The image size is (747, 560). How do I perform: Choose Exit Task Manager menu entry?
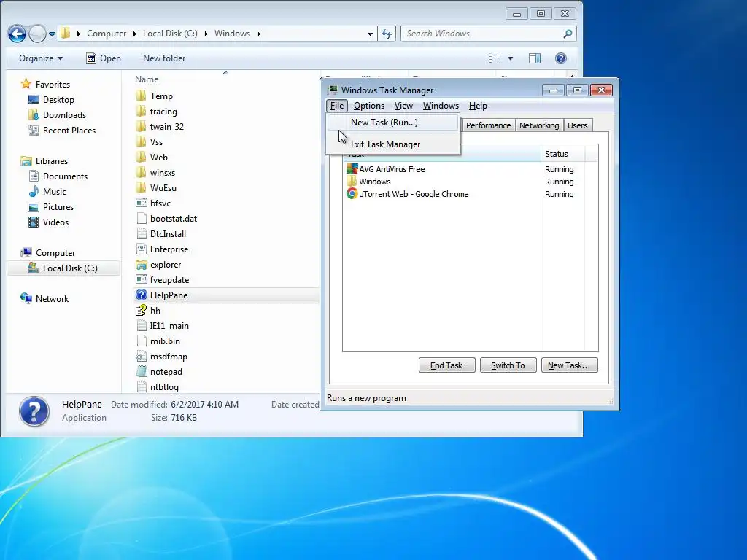(393, 144)
